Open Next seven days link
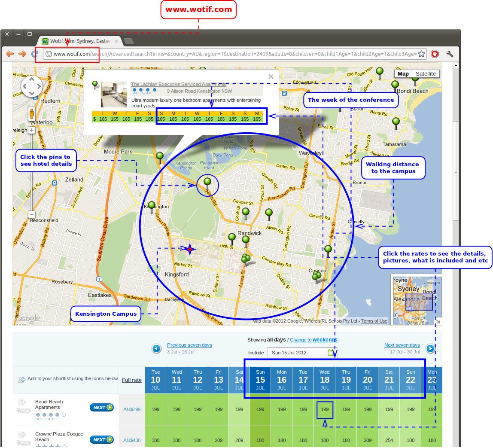The height and width of the screenshot is (448, 493). click(x=402, y=345)
